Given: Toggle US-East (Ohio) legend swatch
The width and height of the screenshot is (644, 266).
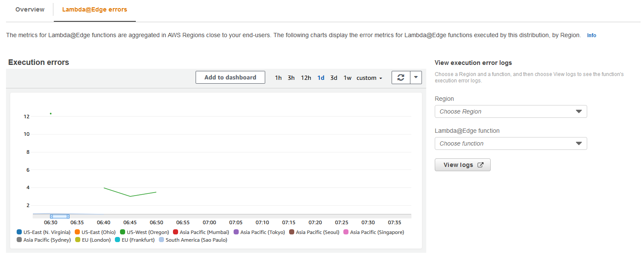Looking at the screenshot, I should coord(77,232).
